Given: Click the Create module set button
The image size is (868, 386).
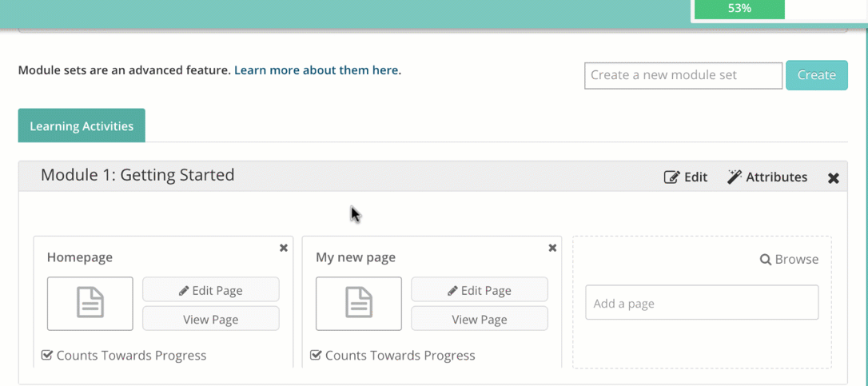Looking at the screenshot, I should tap(817, 75).
